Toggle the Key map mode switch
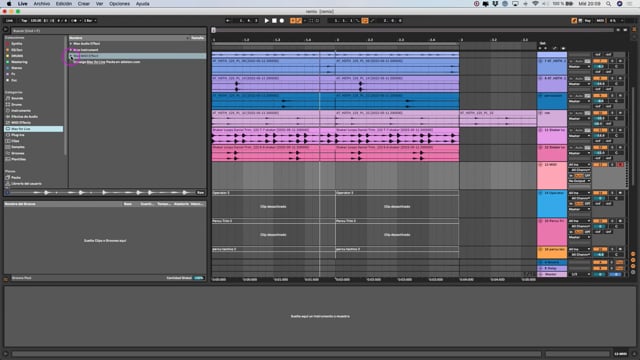This screenshot has height=360, width=640. (x=588, y=20)
